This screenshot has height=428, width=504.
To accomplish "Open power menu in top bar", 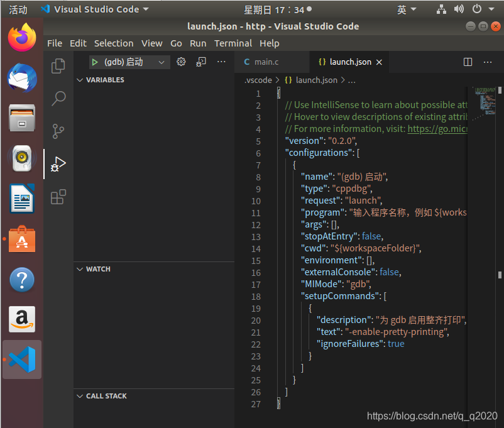I will click(x=477, y=9).
